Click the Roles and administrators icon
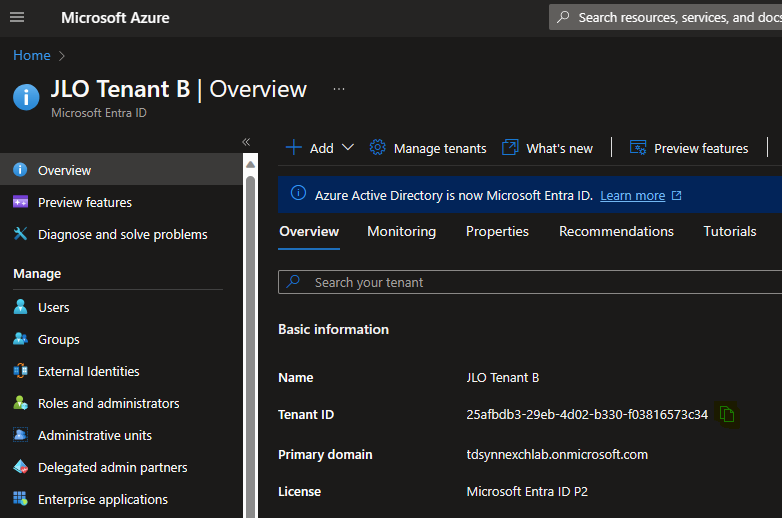Screen dimensions: 782x518 (x=20, y=402)
